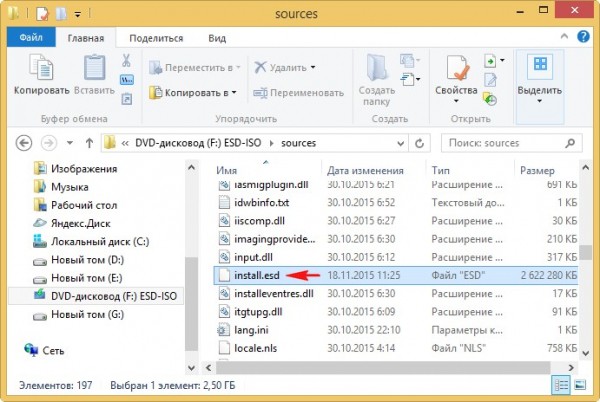The width and height of the screenshot is (600, 402).
Task: Click New folder icon in quick access toolbar
Action: pos(61,14)
